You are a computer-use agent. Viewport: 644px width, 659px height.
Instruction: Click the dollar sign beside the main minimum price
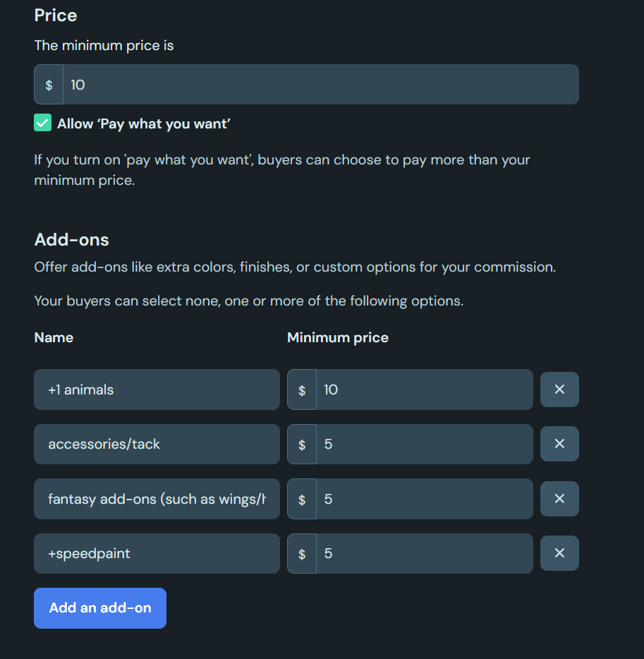coord(49,85)
